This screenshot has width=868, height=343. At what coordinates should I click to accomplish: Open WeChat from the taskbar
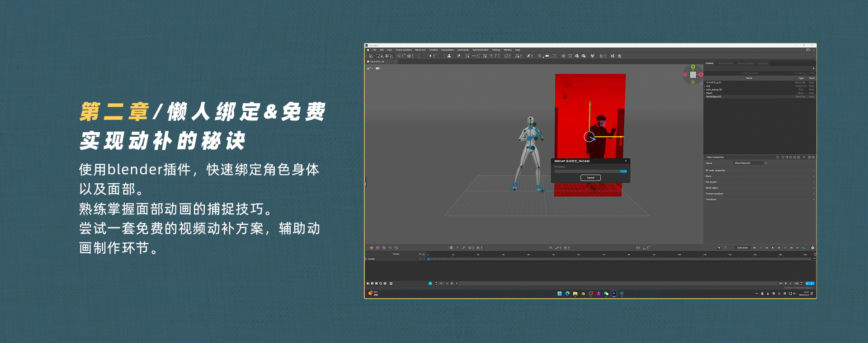point(606,294)
